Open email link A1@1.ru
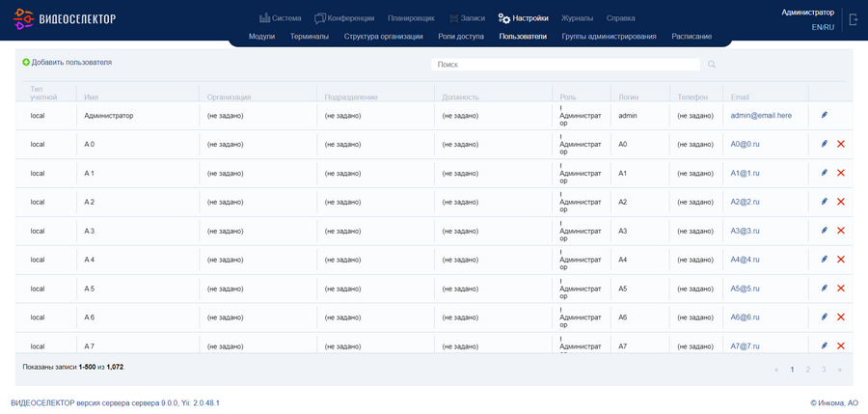This screenshot has width=868, height=414. [x=746, y=173]
